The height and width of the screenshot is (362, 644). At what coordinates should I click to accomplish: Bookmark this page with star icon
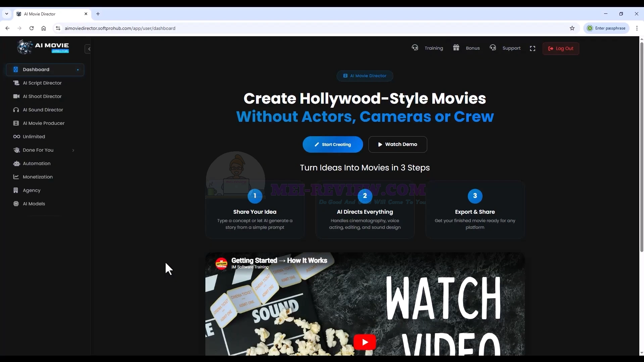(572, 28)
